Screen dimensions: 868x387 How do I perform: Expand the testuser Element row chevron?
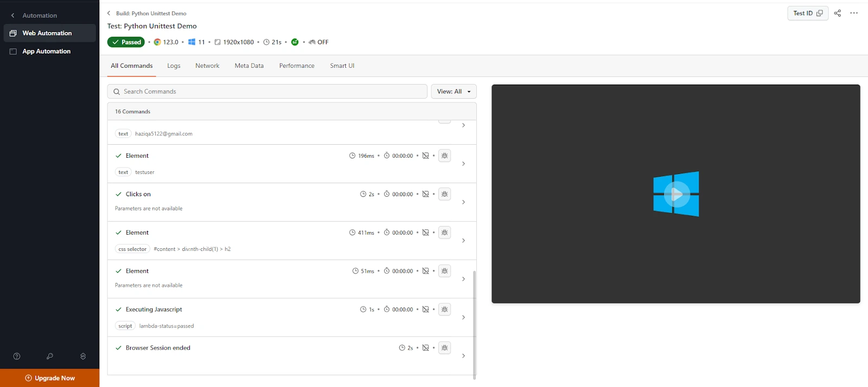(463, 164)
